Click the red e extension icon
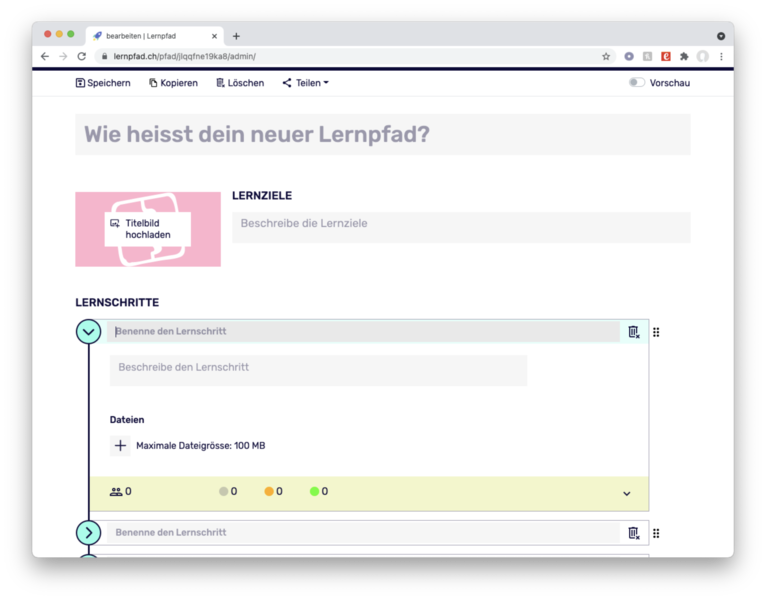The image size is (766, 600). click(665, 57)
